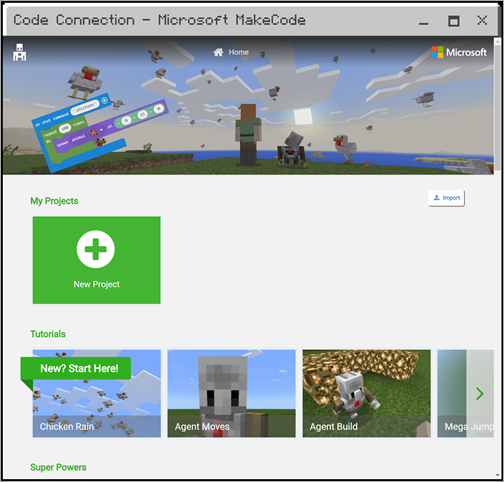The image size is (504, 482).
Task: Open the Chicken Rain tutorial
Action: 97,393
